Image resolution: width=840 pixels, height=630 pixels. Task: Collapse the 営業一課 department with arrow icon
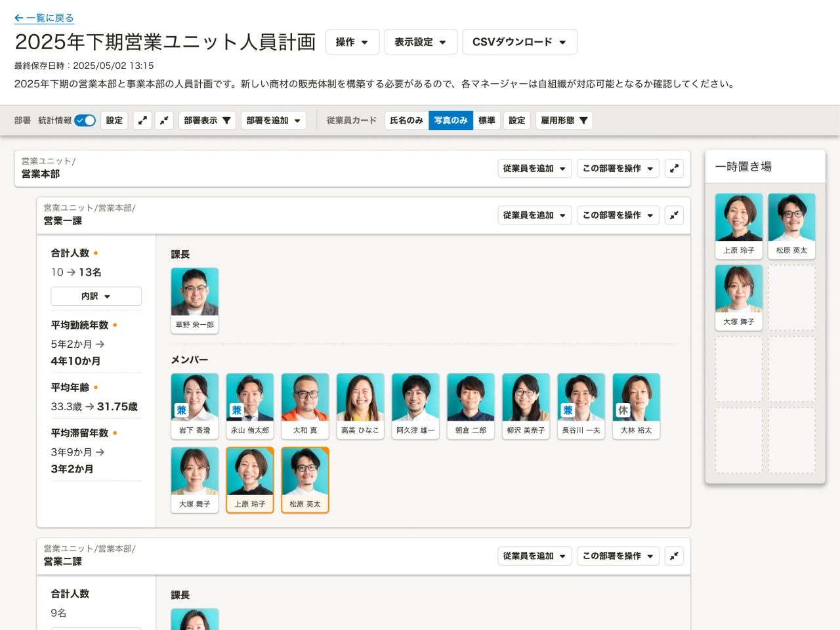coord(674,215)
